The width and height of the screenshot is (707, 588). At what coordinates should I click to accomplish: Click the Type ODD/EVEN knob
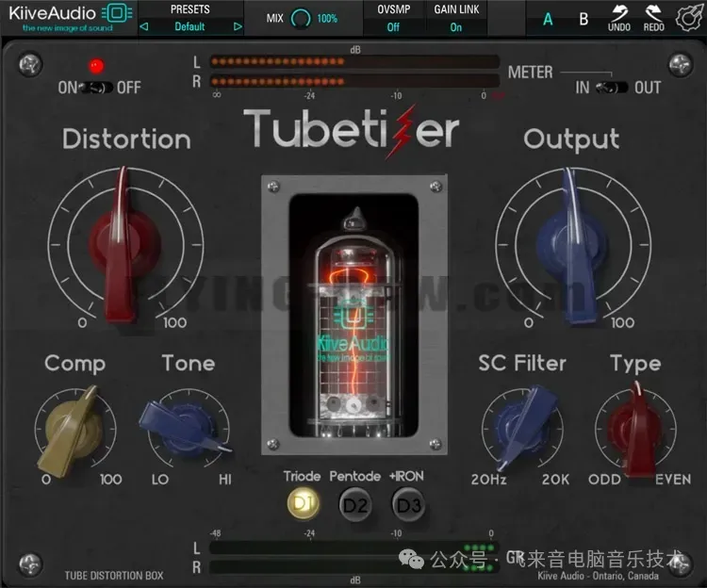pos(635,428)
